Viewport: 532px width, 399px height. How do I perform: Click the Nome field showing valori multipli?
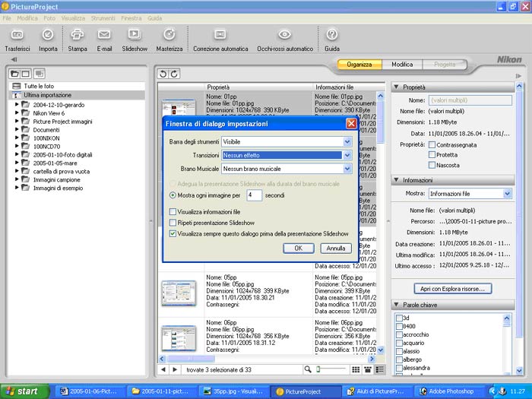[x=470, y=100]
